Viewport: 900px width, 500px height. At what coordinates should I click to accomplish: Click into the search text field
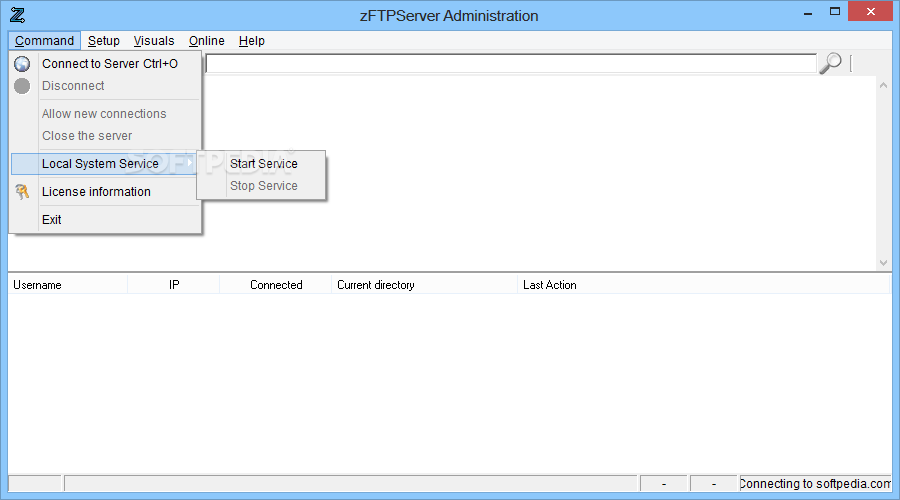point(511,64)
